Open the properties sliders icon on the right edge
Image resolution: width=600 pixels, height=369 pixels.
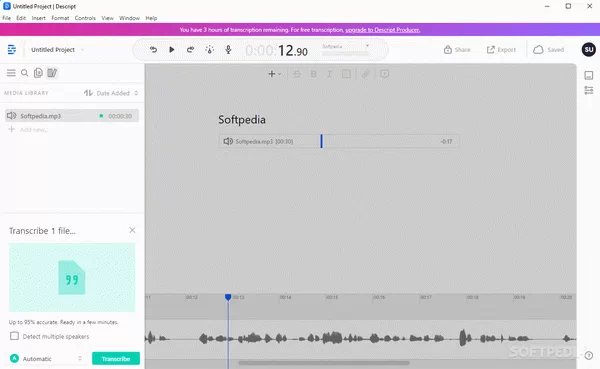[x=589, y=90]
